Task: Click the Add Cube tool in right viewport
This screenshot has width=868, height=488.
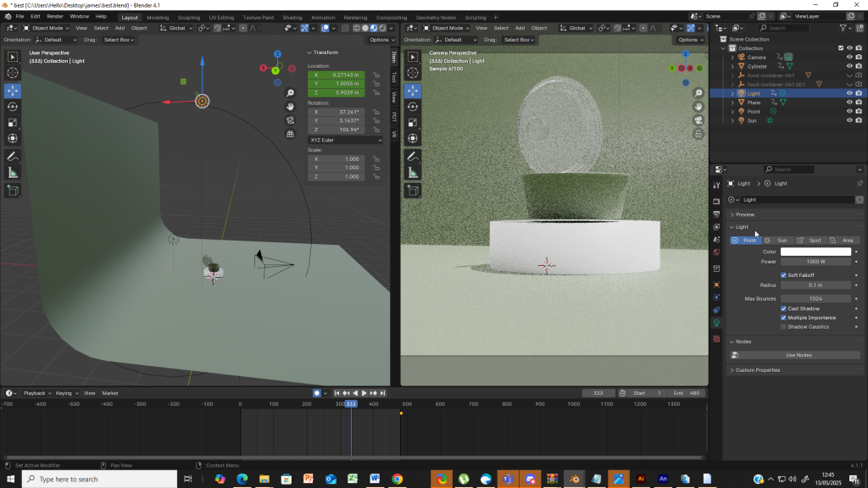Action: pos(413,191)
